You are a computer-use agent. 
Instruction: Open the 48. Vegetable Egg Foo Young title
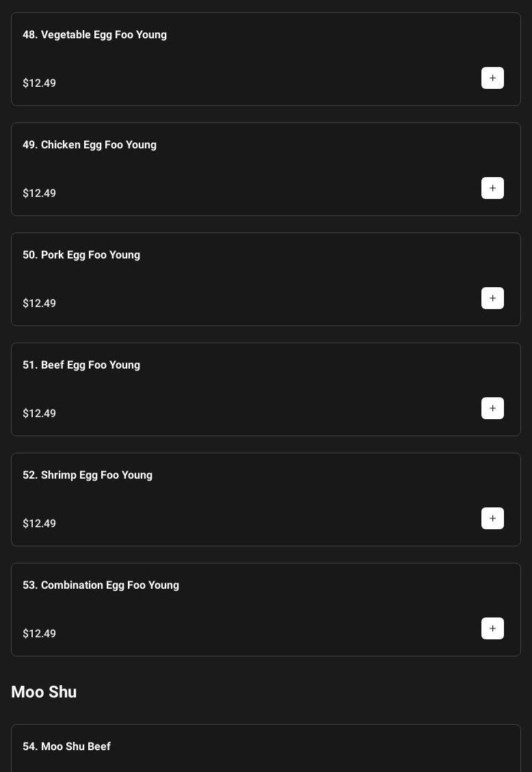pyautogui.click(x=94, y=35)
